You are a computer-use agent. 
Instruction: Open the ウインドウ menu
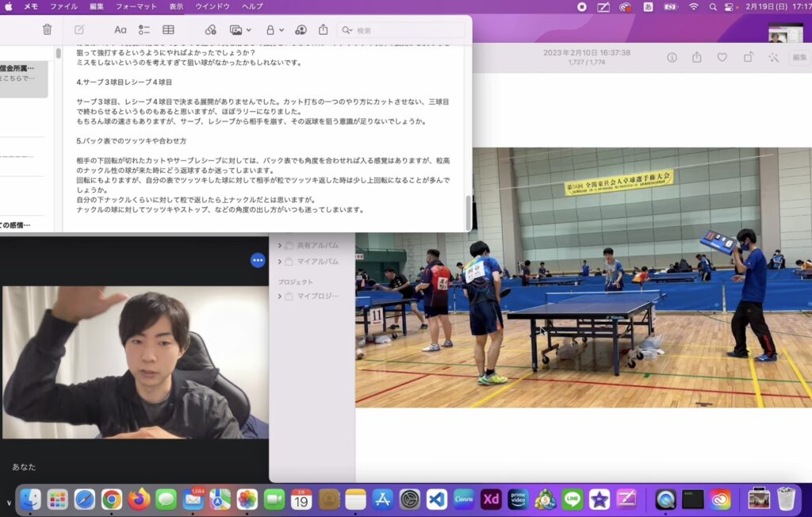(213, 6)
